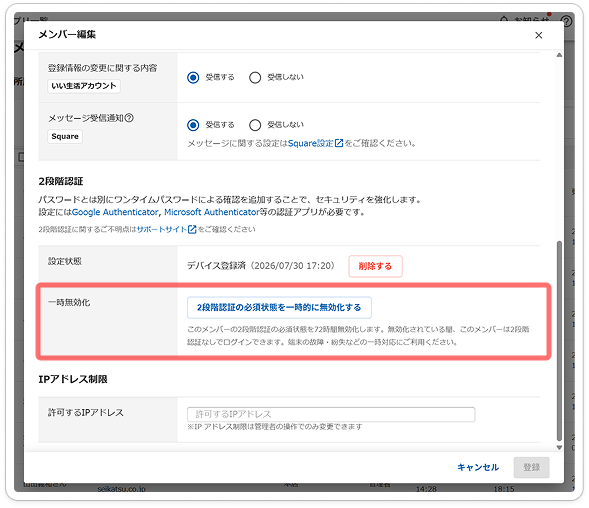Screen dimensions: 589x508
Task: Open the Microsoft Authenticator link
Action: point(212,212)
